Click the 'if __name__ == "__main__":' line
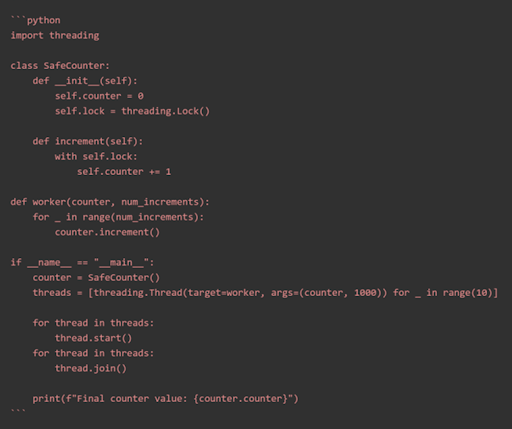The height and width of the screenshot is (429, 512). point(82,262)
